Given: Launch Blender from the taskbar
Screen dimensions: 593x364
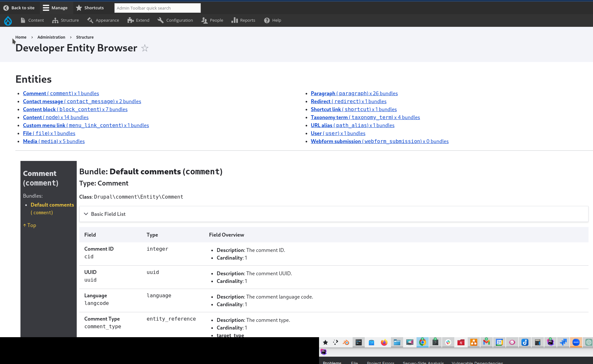Looking at the screenshot, I should tap(346, 342).
